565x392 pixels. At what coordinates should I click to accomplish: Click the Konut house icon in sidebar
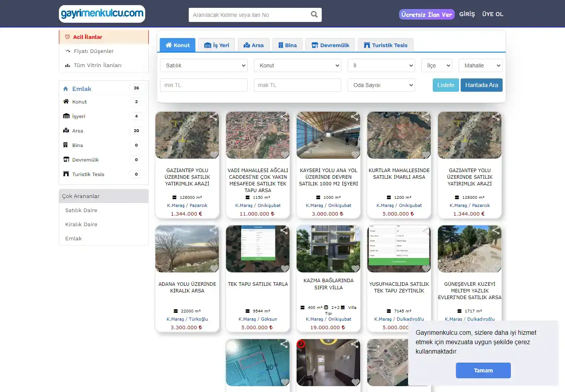[x=66, y=101]
